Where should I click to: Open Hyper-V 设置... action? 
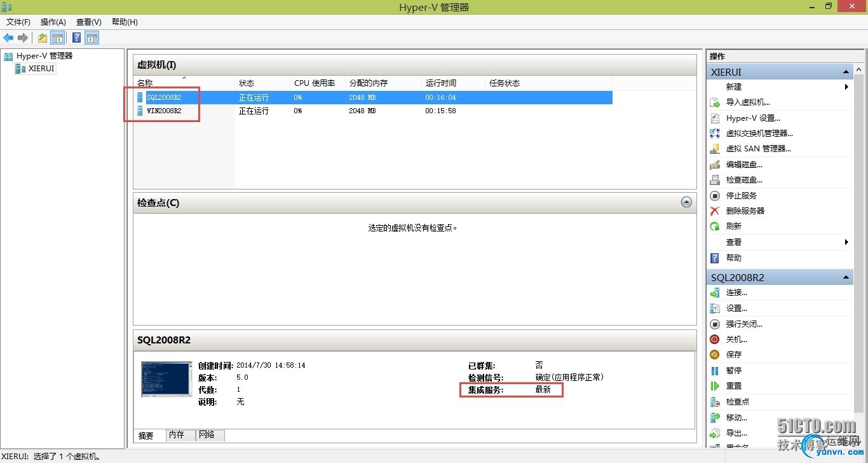click(753, 118)
